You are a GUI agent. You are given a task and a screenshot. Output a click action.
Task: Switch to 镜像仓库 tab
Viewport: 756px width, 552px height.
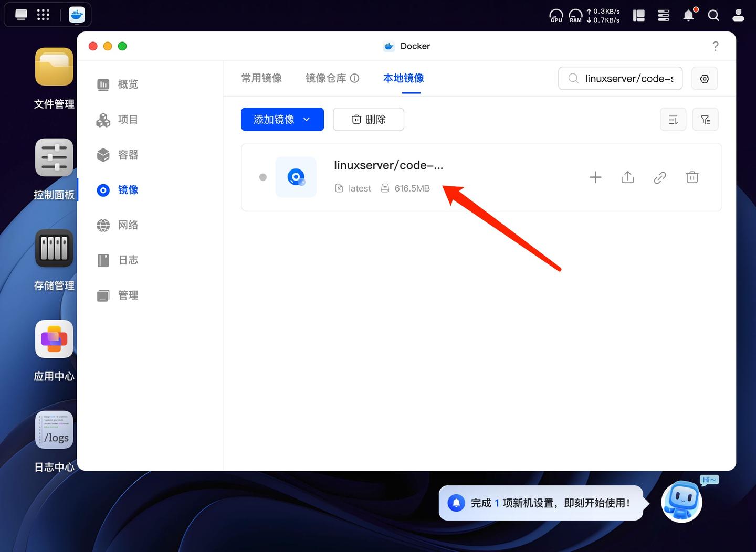(x=326, y=78)
